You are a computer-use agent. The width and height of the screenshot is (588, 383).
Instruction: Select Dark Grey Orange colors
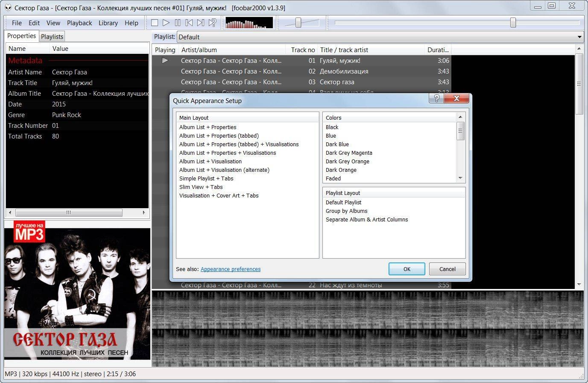click(x=347, y=161)
